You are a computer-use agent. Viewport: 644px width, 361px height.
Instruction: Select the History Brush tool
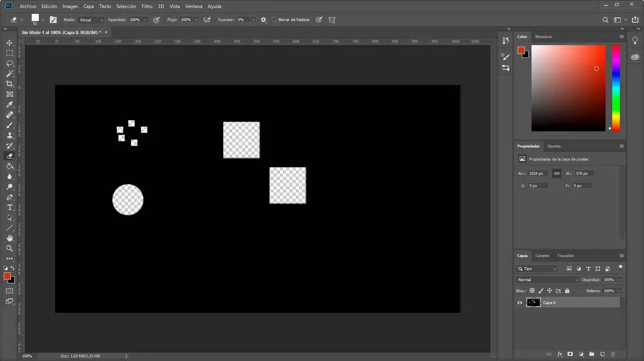9,145
